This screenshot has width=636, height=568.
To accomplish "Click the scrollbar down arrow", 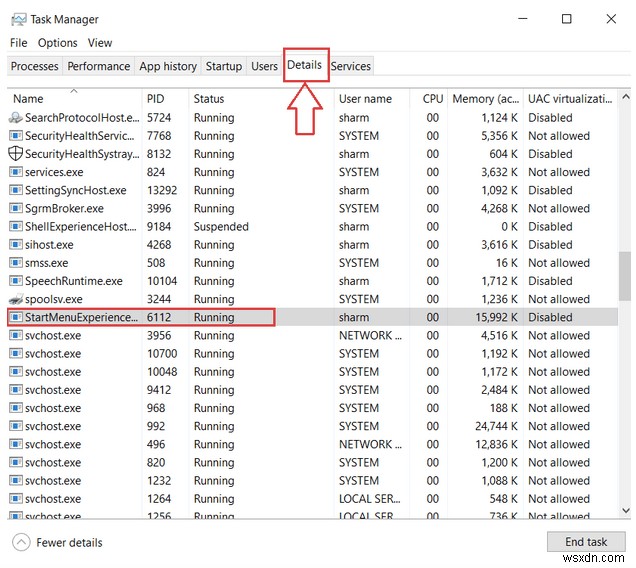I will 625,510.
